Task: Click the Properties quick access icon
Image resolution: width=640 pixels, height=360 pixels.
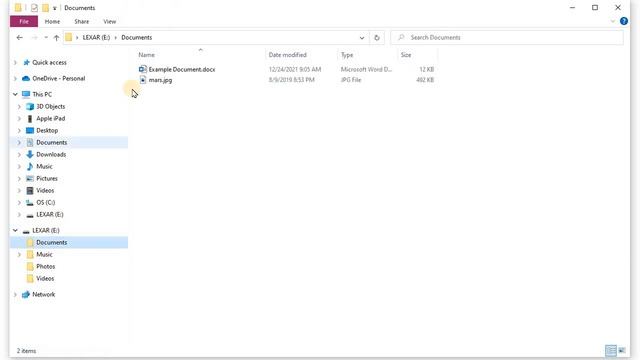Action: coord(34,8)
